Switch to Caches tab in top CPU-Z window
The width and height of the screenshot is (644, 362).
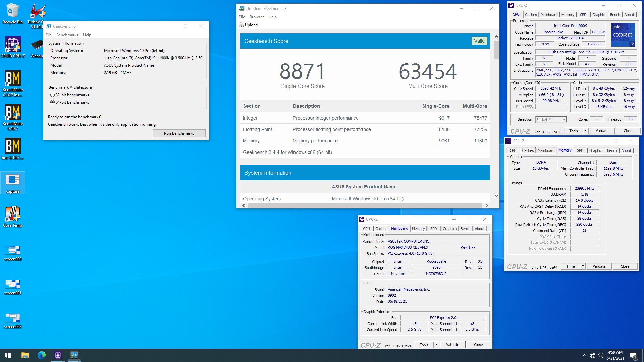531,15
